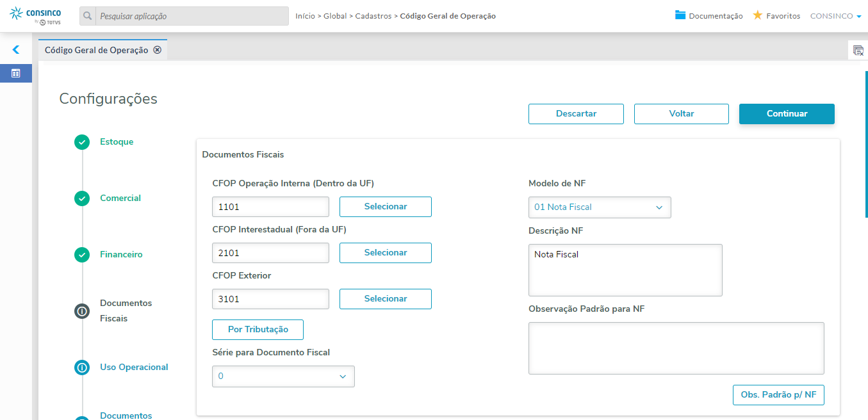Viewport: 868px width, 420px height.
Task: Open the top-right window list icon
Action: pyautogui.click(x=858, y=50)
